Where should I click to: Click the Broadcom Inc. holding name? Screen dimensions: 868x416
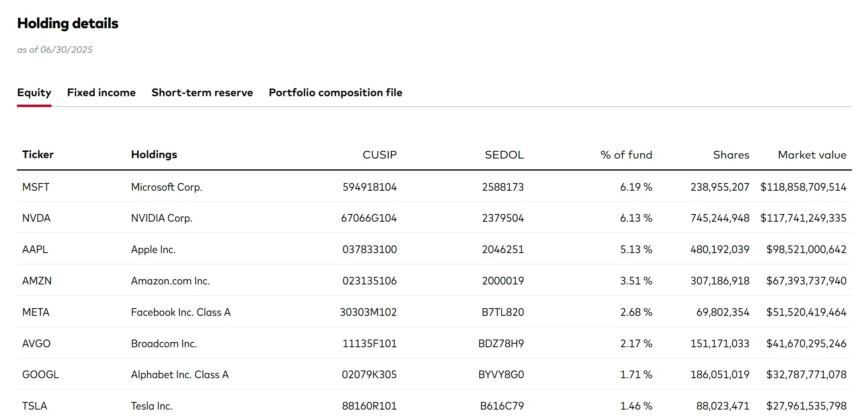click(164, 344)
